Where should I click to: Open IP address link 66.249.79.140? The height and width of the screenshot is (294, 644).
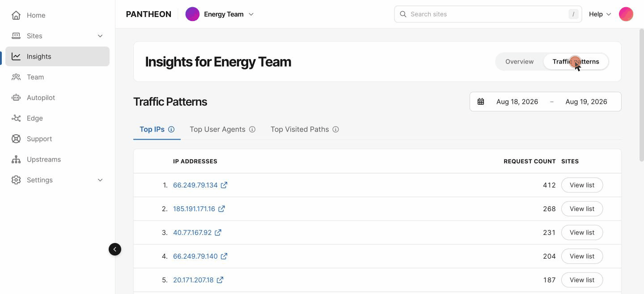coord(195,256)
